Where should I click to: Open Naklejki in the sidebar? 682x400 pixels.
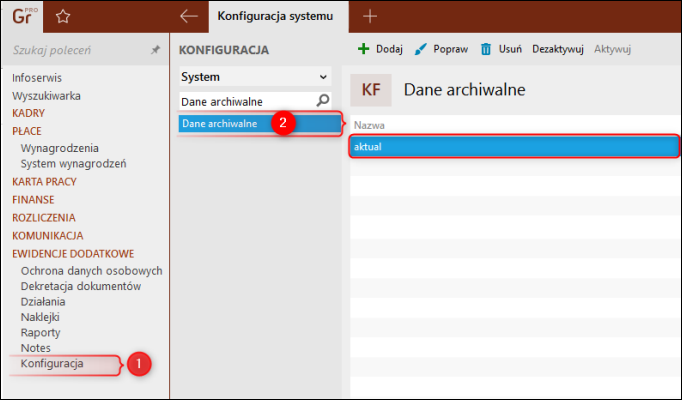40,317
